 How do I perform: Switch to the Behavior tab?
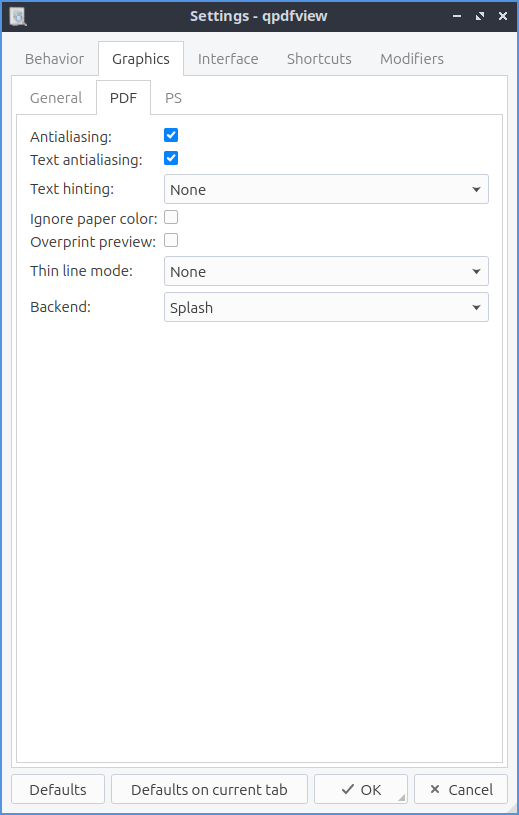pos(55,59)
